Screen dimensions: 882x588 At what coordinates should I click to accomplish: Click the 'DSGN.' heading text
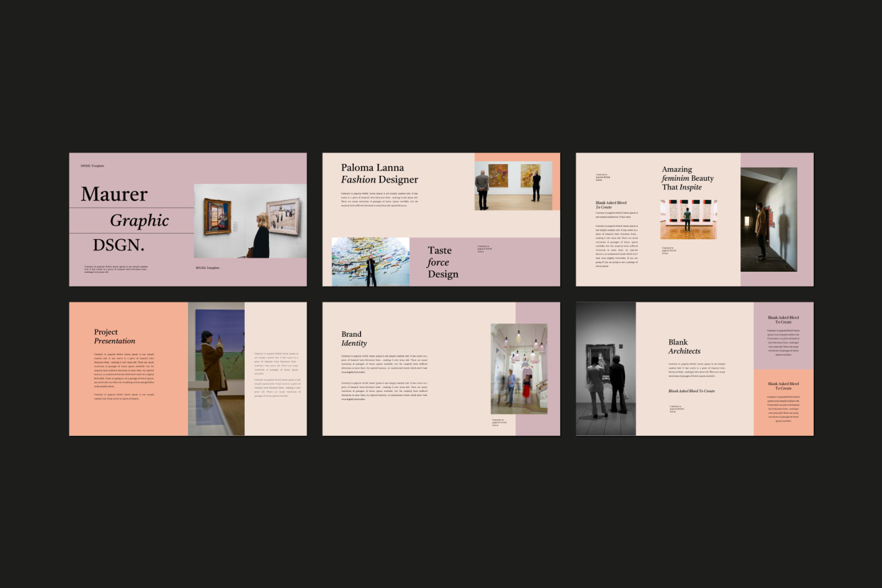coord(119,245)
